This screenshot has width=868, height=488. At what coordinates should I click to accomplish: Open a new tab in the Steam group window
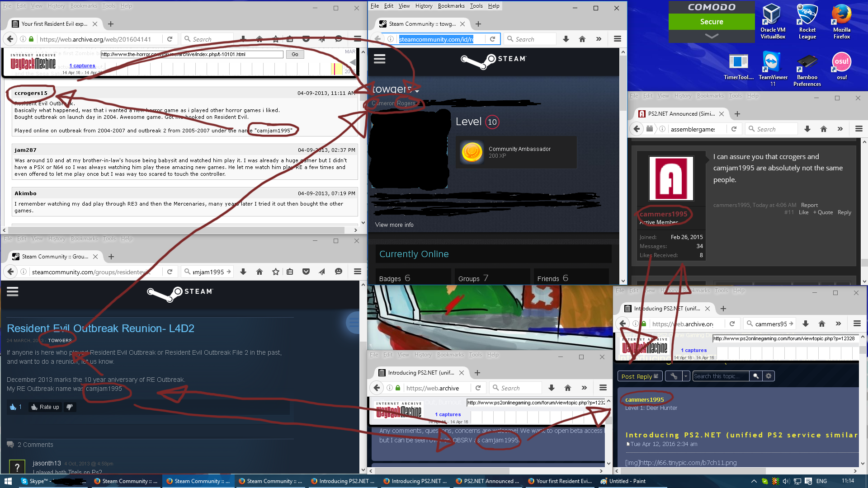(111, 257)
